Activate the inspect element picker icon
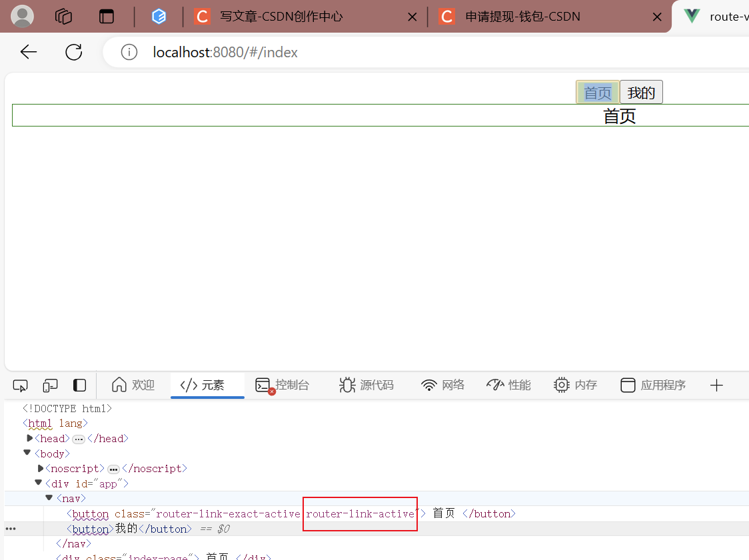The width and height of the screenshot is (749, 560). (x=21, y=386)
